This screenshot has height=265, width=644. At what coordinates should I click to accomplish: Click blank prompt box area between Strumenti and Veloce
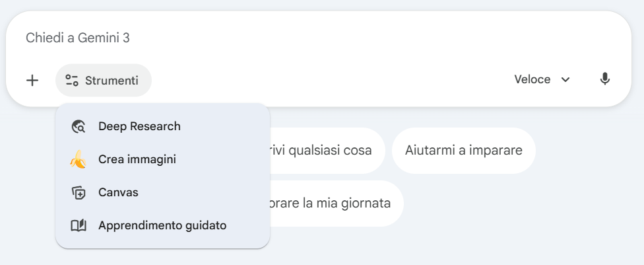click(330, 80)
